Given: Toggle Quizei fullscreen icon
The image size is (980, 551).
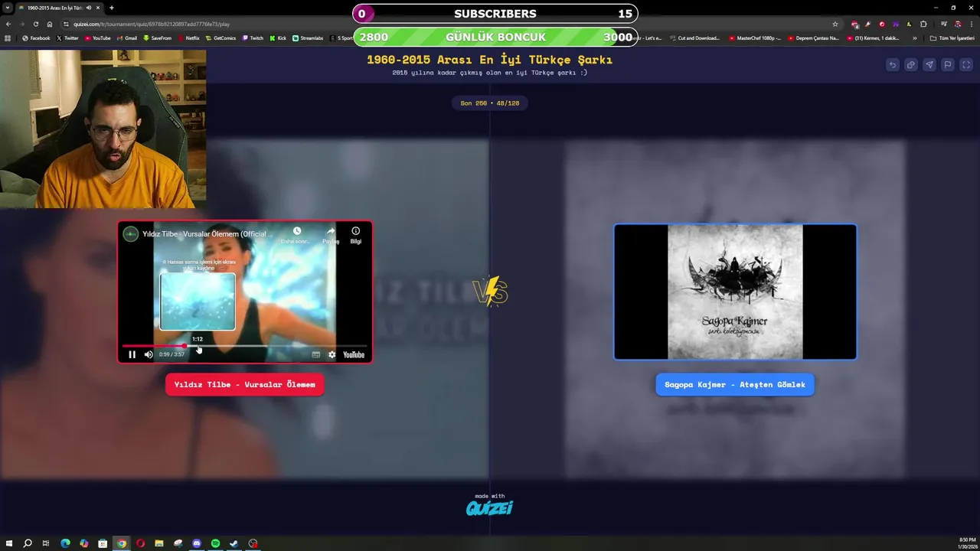Looking at the screenshot, I should click(x=965, y=65).
